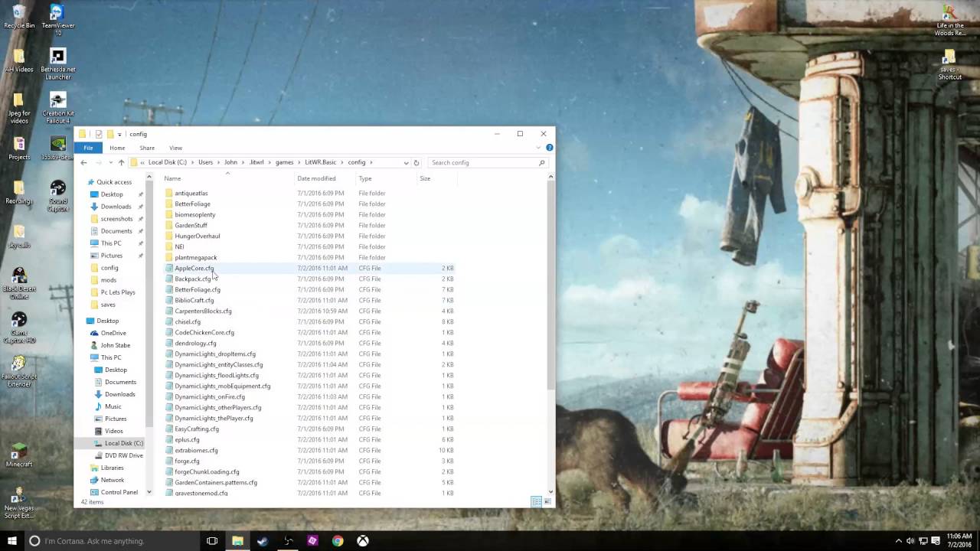Image resolution: width=980 pixels, height=551 pixels.
Task: Open Chrome from the taskbar
Action: 338,540
